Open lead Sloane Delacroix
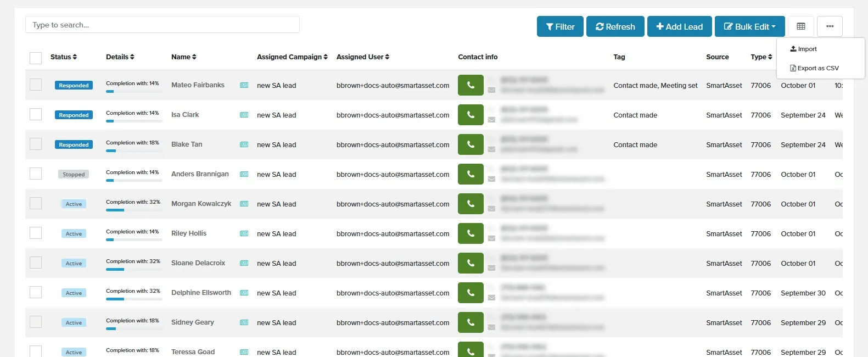This screenshot has height=357, width=868. coord(198,263)
